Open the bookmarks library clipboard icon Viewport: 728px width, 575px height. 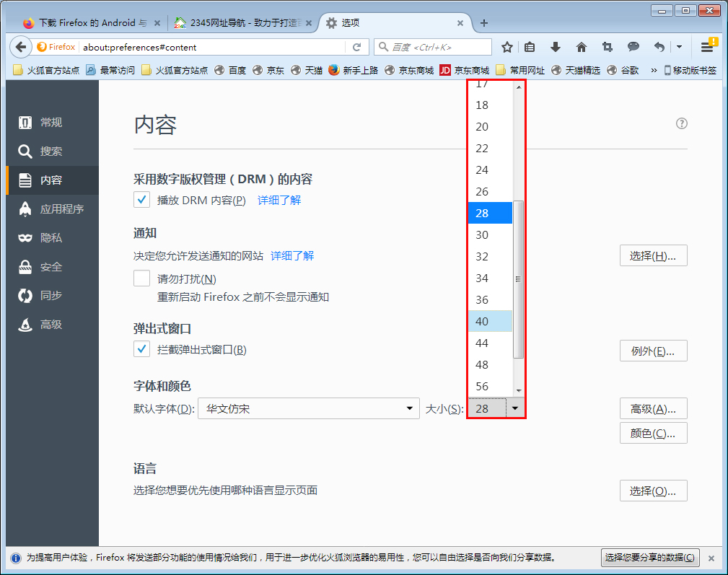click(531, 46)
